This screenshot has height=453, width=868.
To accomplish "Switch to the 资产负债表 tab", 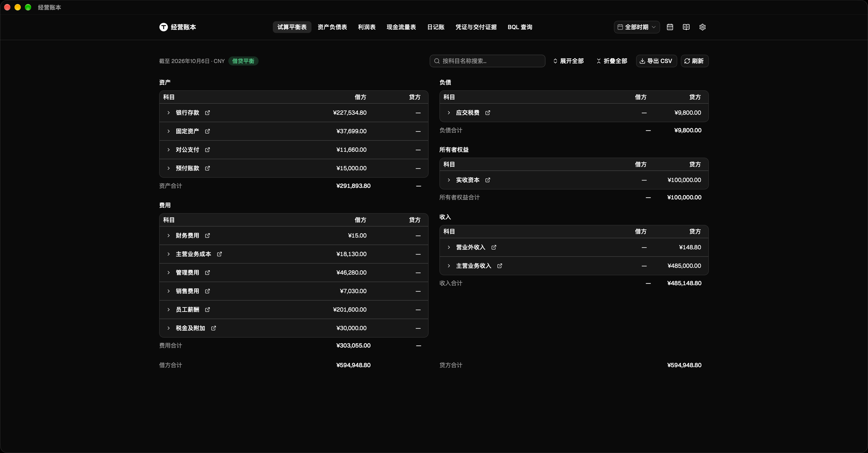I will pos(332,27).
